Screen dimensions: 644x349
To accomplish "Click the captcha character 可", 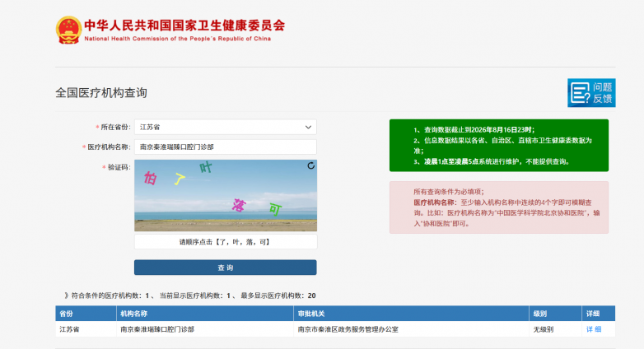I will 275,209.
